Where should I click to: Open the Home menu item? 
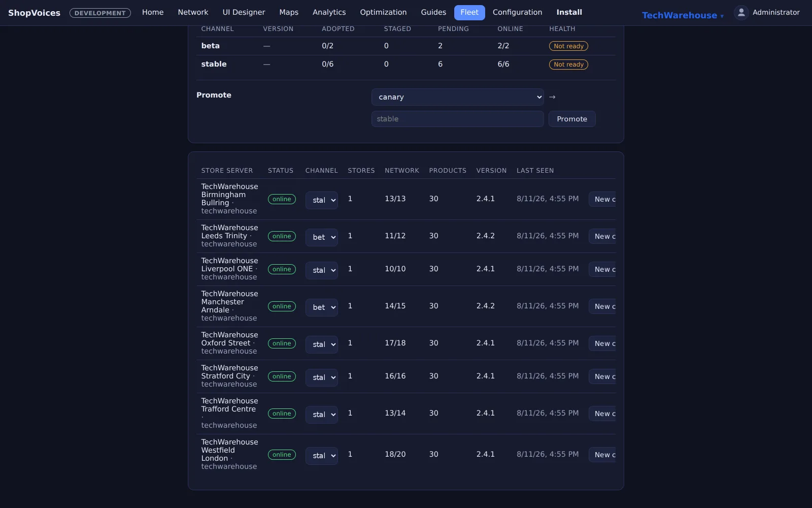pos(153,12)
